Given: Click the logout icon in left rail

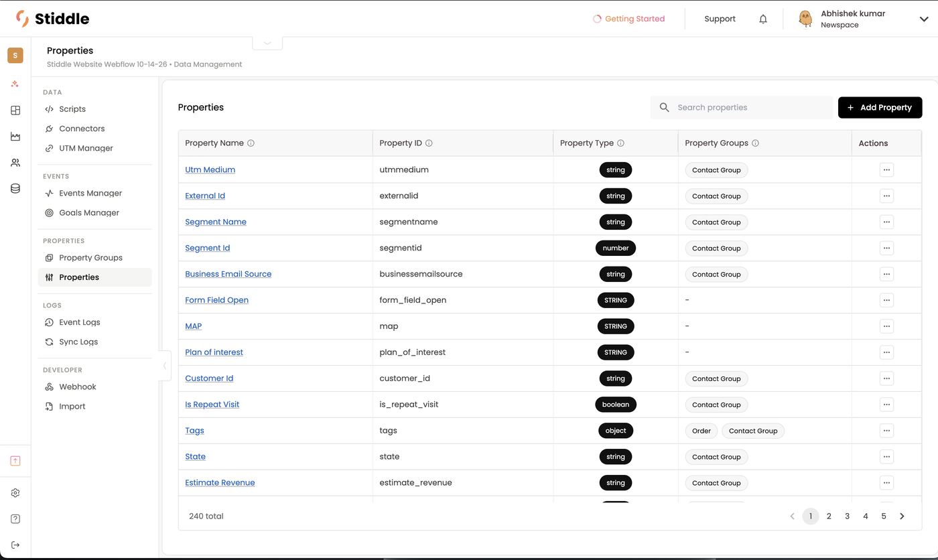Looking at the screenshot, I should click(x=15, y=545).
